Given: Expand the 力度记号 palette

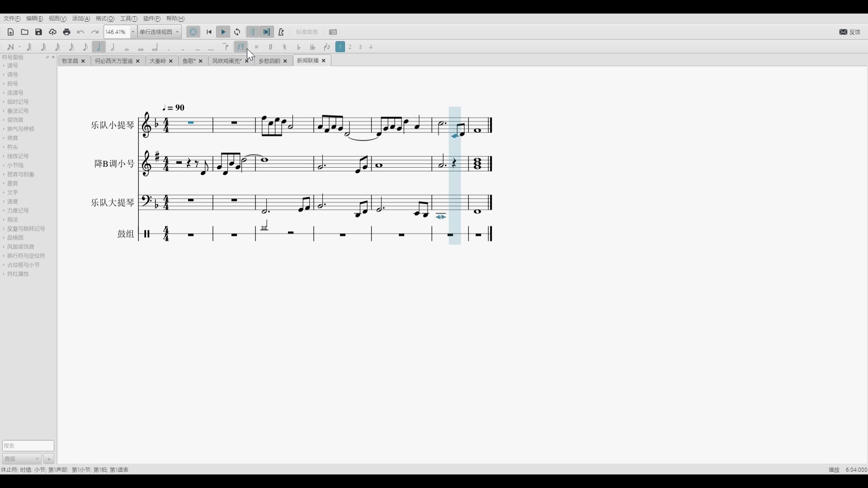Looking at the screenshot, I should pyautogui.click(x=18, y=211).
